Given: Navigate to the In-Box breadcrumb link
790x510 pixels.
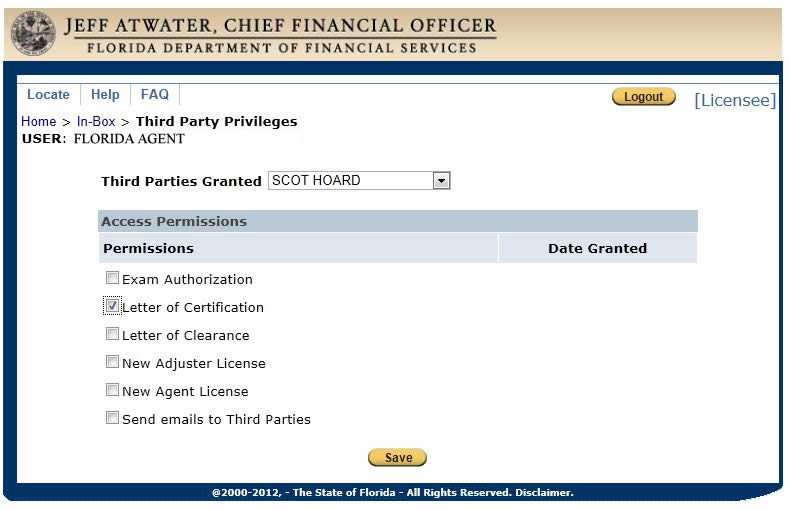Looking at the screenshot, I should pyautogui.click(x=96, y=121).
